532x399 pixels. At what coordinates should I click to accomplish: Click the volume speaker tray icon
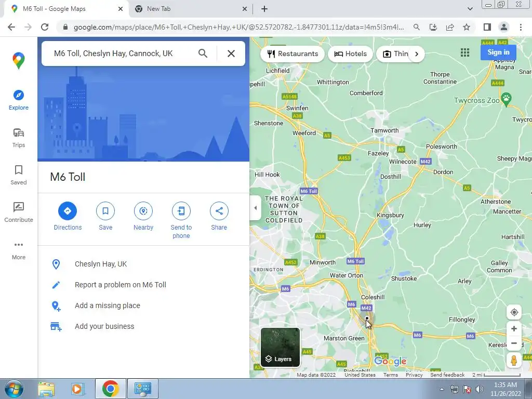pos(479,389)
